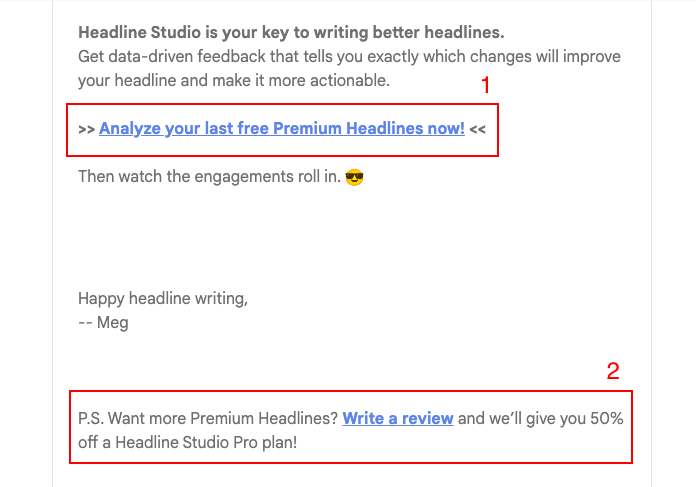Click 'Get data-driven feedback that tells you' line
Image resolution: width=696 pixels, height=487 pixels.
coord(349,57)
